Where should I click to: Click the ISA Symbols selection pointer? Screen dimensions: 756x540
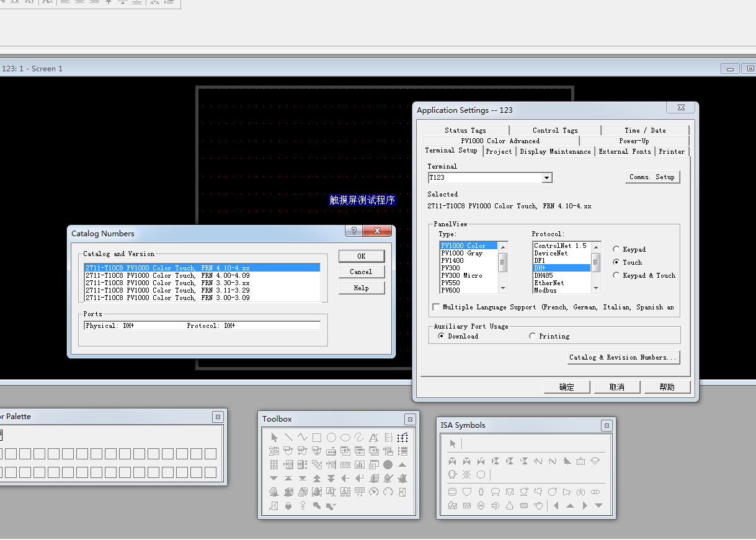click(x=453, y=443)
